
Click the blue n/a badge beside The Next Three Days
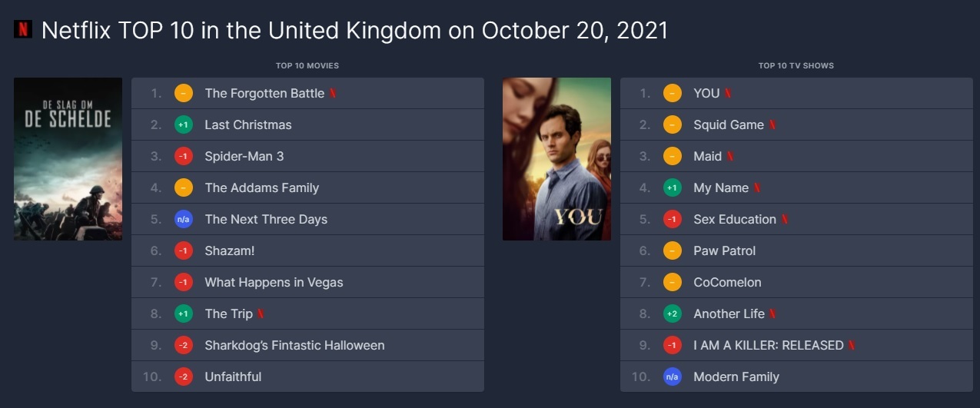(183, 219)
